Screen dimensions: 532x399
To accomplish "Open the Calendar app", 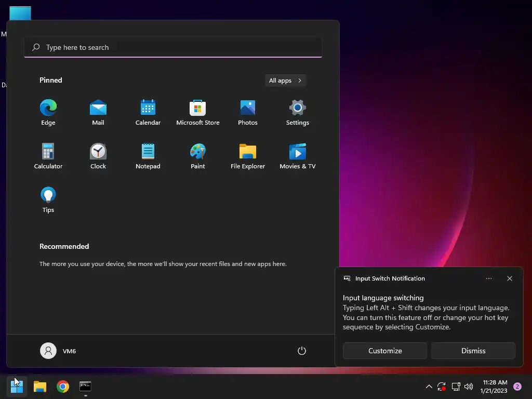I will [148, 113].
